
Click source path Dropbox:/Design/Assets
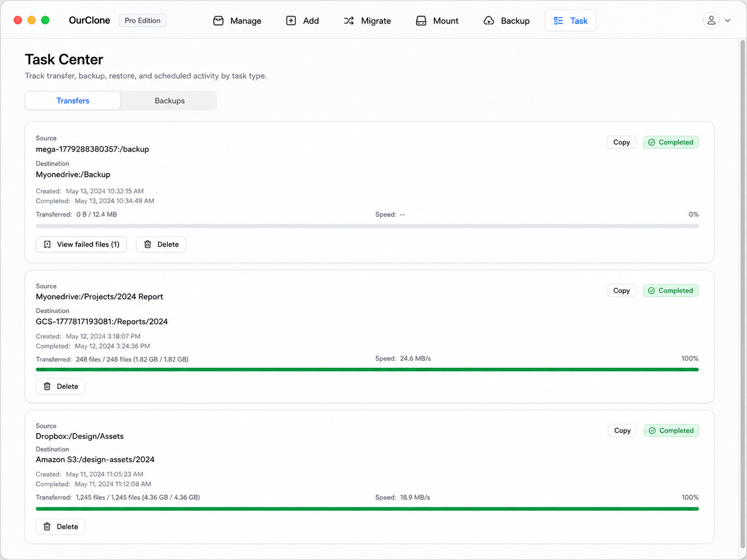[79, 436]
